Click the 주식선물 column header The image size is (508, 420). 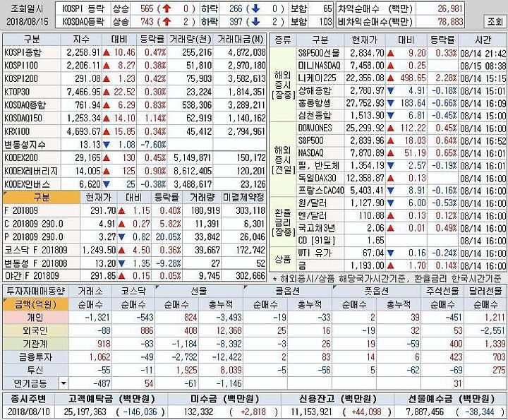(442, 291)
